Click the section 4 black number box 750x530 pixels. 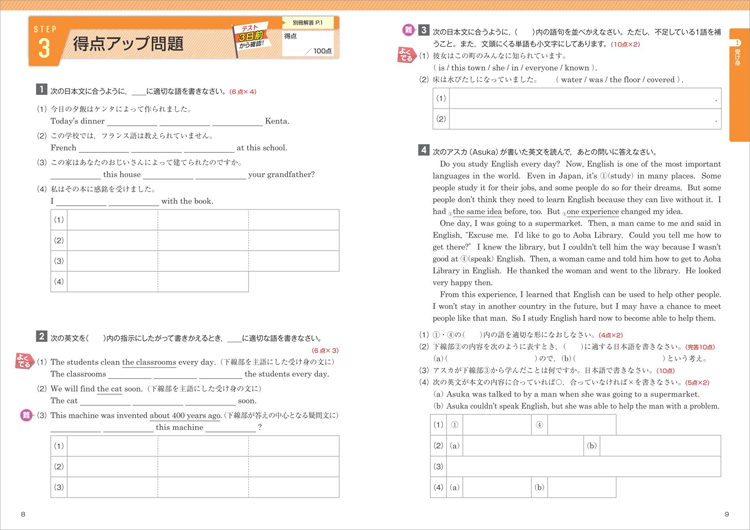pos(424,150)
